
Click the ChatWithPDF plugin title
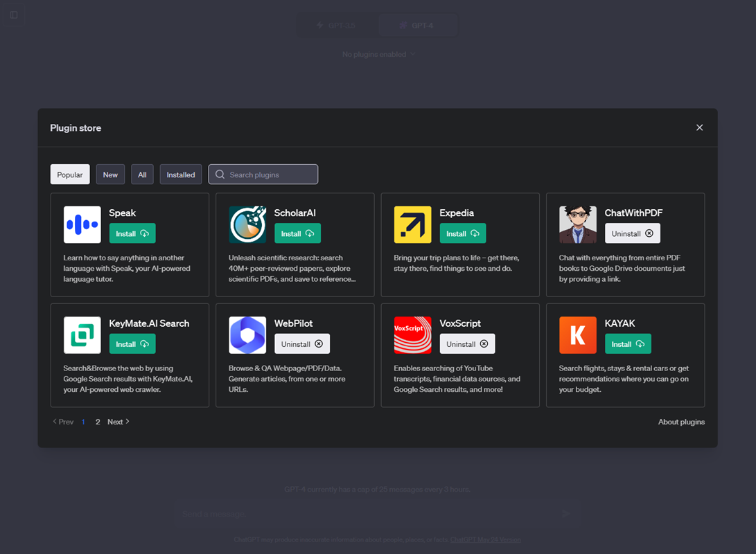click(x=633, y=213)
